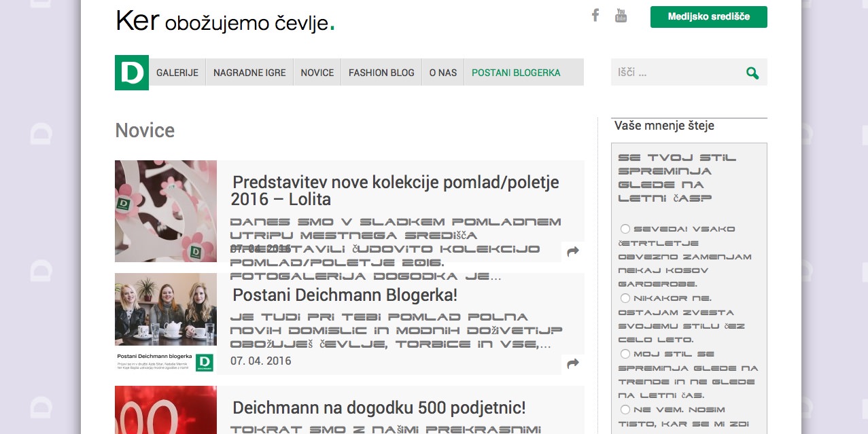Click the Ker obožujemo čevlje header logo
The height and width of the screenshot is (434, 868).
click(x=224, y=21)
